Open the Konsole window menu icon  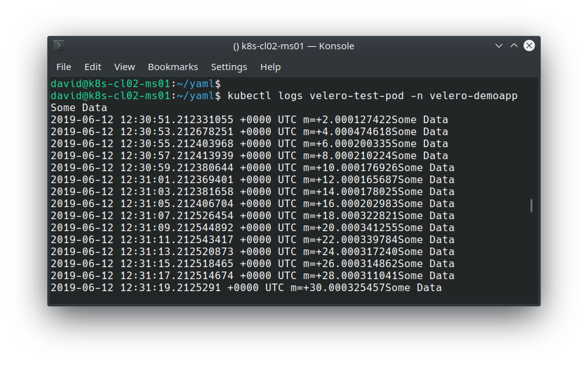click(x=59, y=45)
